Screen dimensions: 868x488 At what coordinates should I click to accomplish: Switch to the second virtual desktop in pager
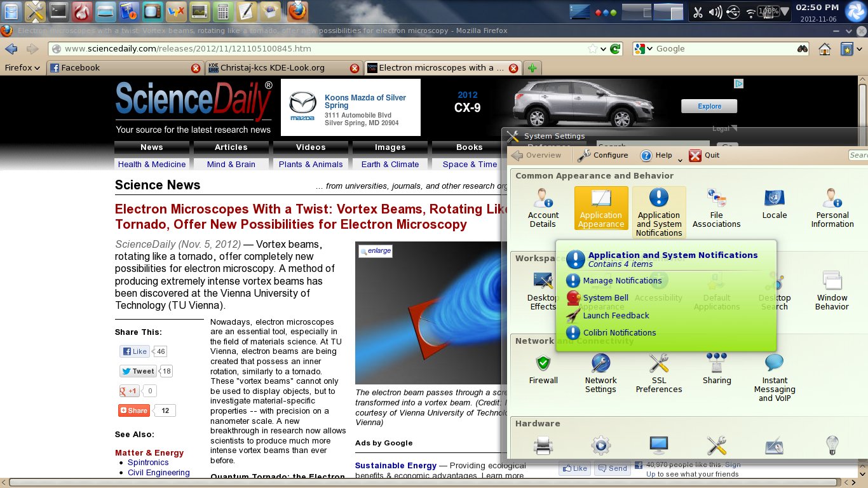coord(668,11)
